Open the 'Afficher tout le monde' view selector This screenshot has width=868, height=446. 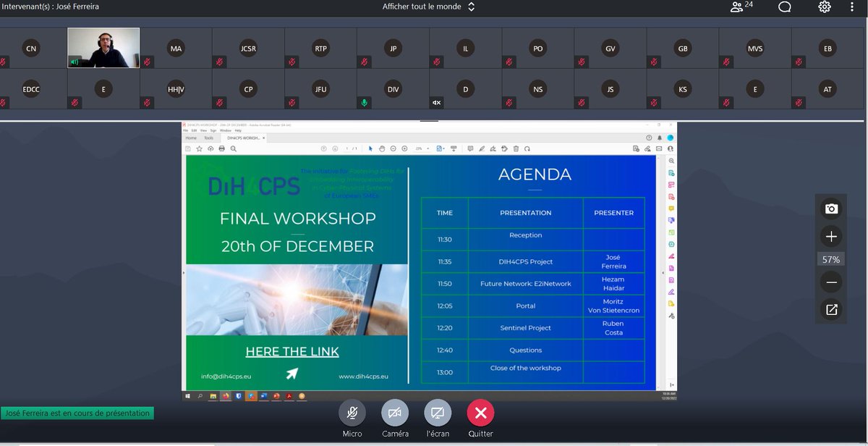(425, 7)
